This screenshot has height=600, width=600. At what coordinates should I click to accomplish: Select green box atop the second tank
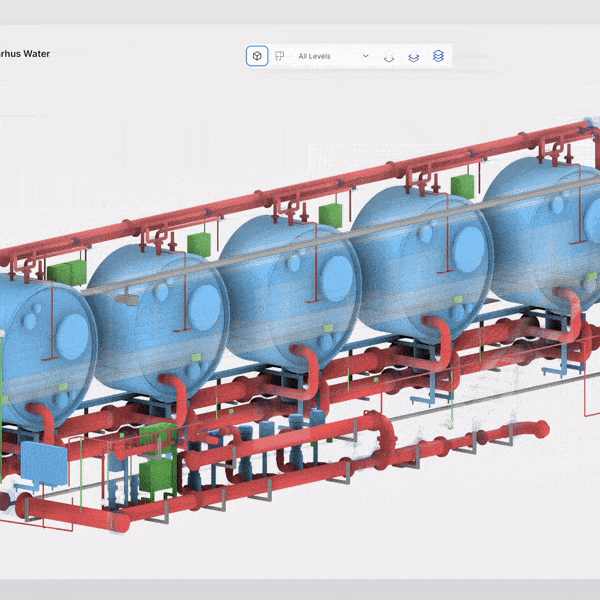tap(199, 245)
